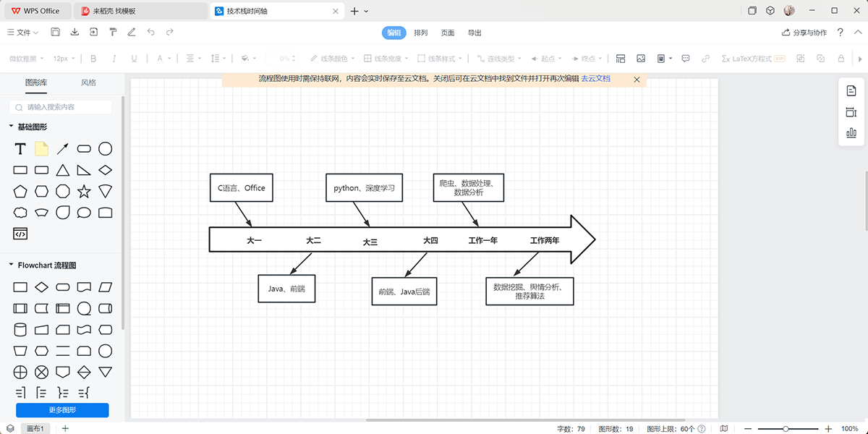Switch to the 风格 panel tab
The width and height of the screenshot is (868, 434).
pyautogui.click(x=88, y=82)
